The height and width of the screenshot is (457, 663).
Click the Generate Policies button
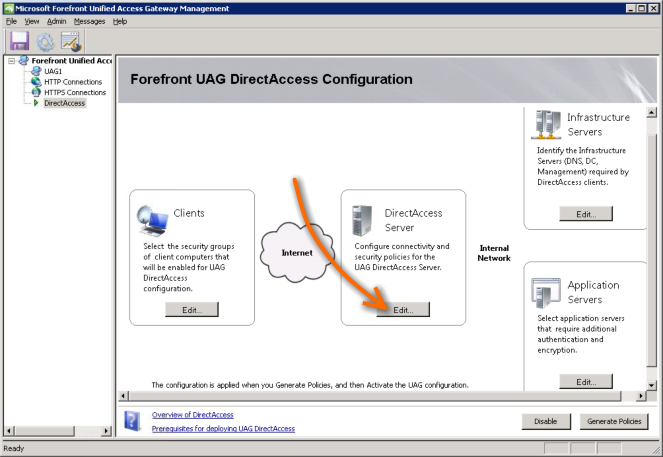pos(614,421)
